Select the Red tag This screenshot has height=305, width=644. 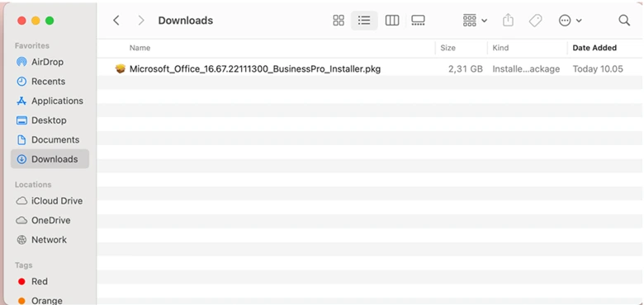click(33, 282)
